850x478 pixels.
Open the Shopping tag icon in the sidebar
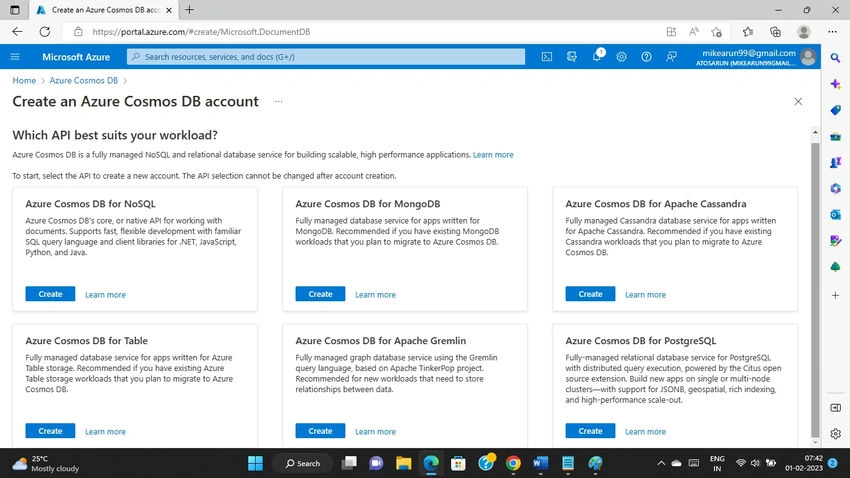(835, 110)
